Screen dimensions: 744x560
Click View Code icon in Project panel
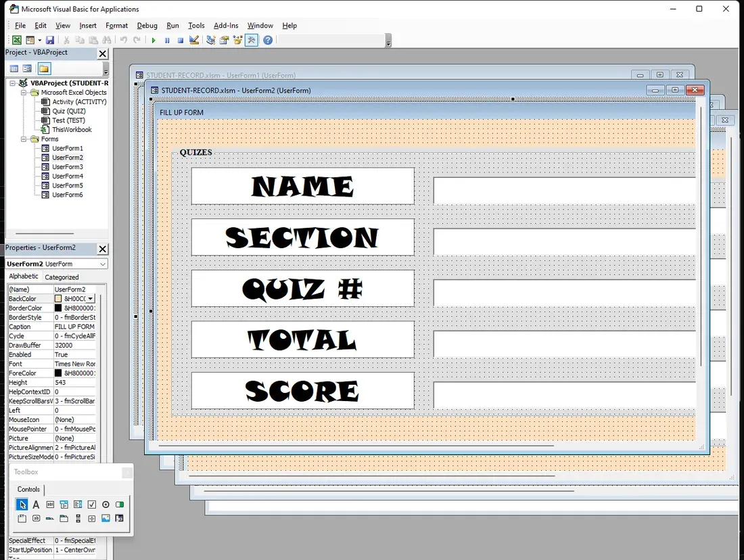click(14, 69)
